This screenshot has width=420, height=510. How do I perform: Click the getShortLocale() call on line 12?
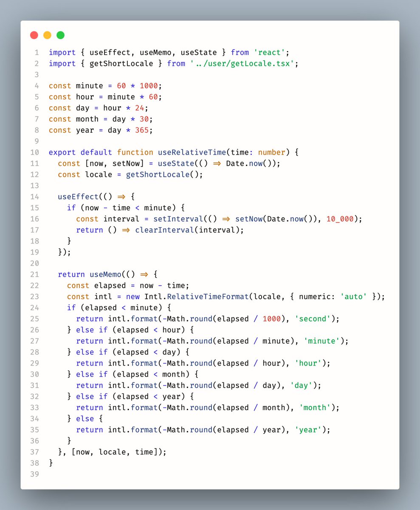coord(164,174)
